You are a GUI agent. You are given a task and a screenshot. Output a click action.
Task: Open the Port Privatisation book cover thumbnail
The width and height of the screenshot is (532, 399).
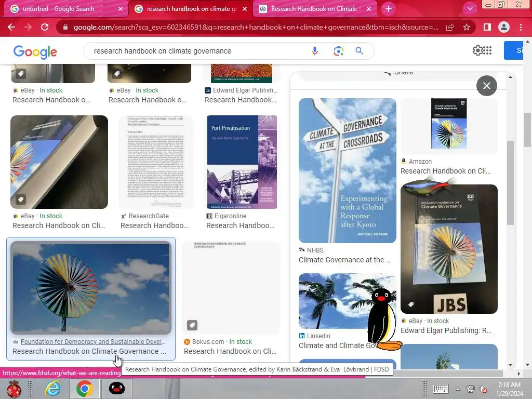242,162
